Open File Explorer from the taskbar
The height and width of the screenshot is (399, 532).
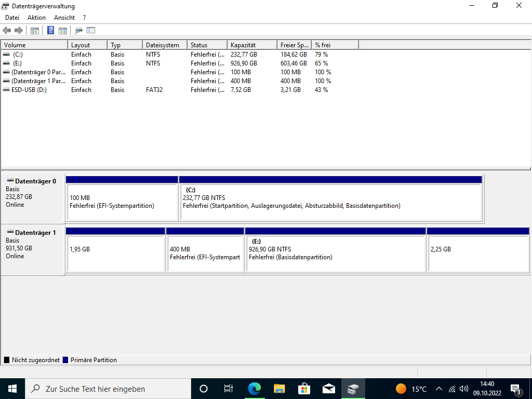coord(279,389)
